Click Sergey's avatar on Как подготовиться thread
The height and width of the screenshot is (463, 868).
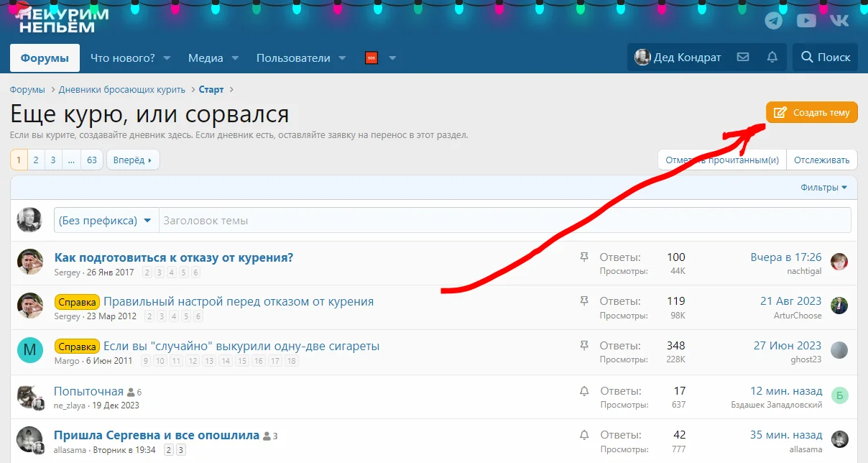(x=29, y=262)
